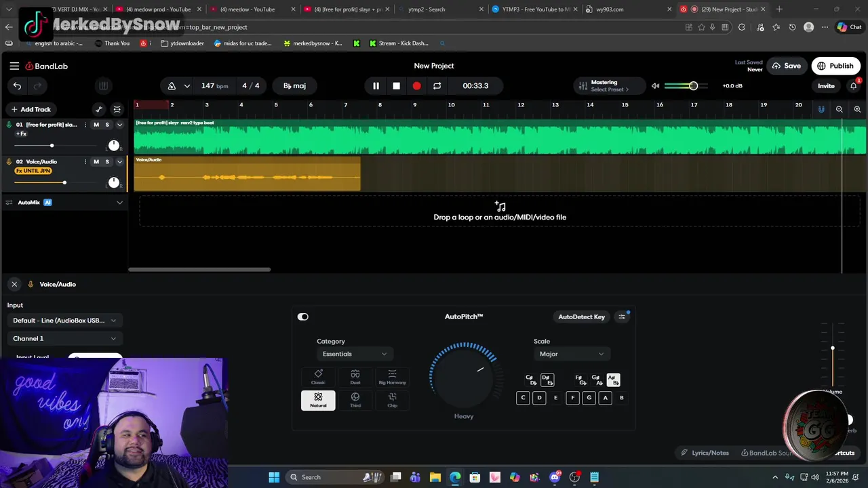This screenshot has height=488, width=868.
Task: Select Third AutoPitch preset
Action: tap(355, 400)
